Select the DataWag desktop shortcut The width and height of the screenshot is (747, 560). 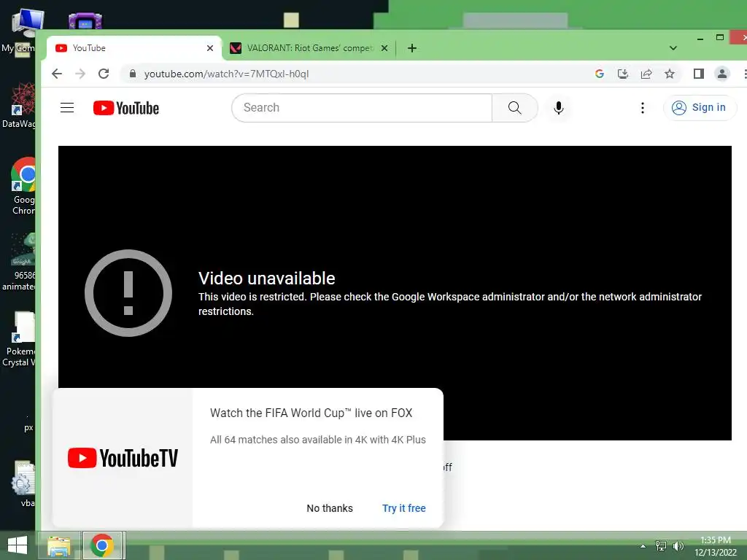point(19,105)
